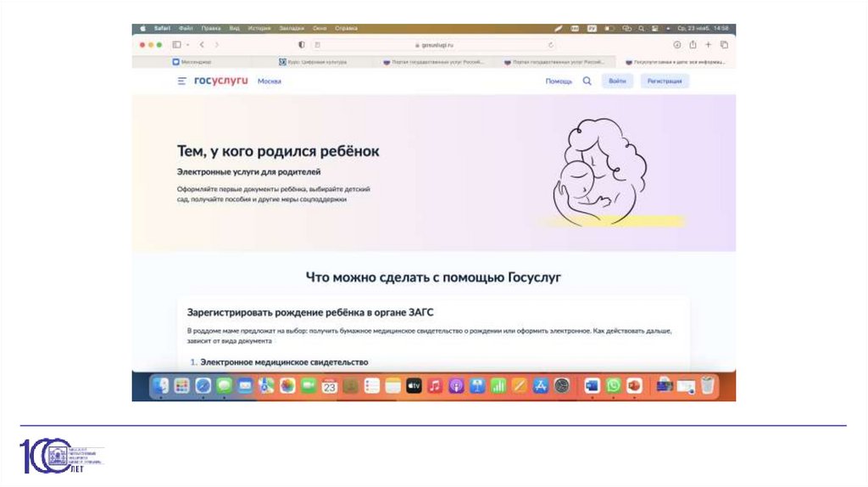This screenshot has width=868, height=487.
Task: Click the Регистрация button
Action: click(664, 81)
